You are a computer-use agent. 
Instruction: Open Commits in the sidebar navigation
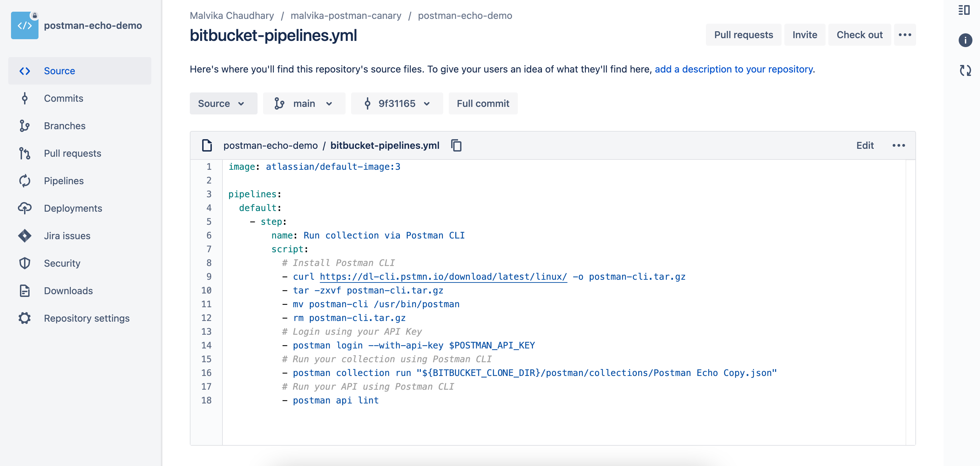click(80, 98)
